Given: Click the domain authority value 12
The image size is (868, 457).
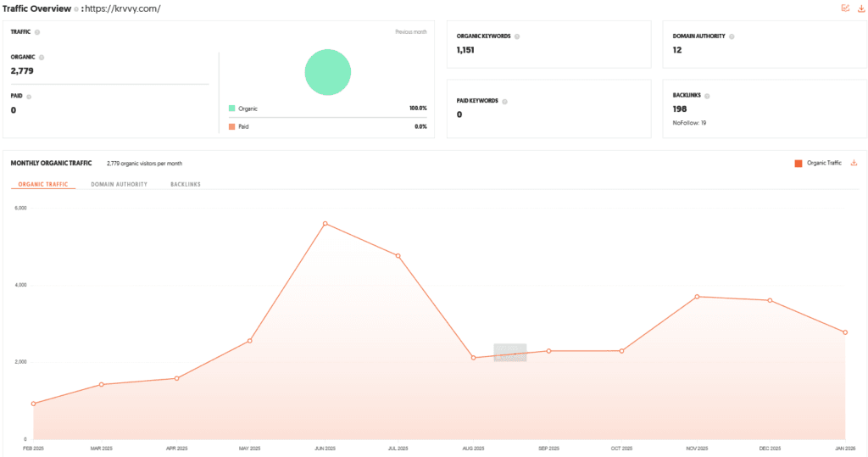Looking at the screenshot, I should [x=677, y=50].
